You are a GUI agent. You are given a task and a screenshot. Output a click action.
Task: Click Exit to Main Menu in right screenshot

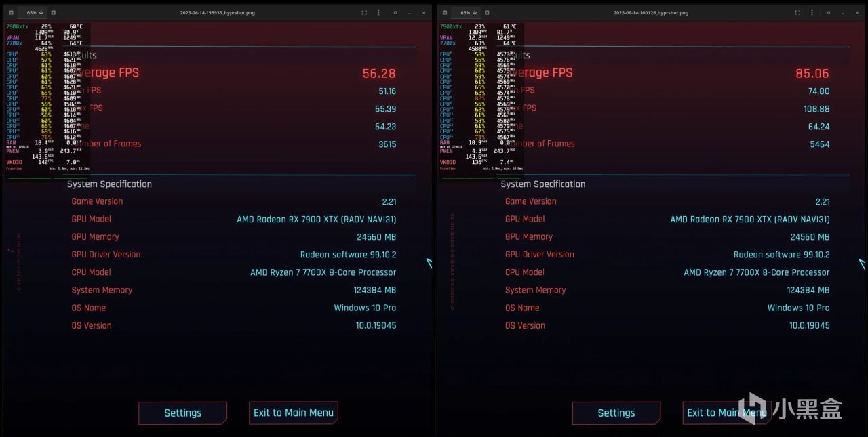727,413
